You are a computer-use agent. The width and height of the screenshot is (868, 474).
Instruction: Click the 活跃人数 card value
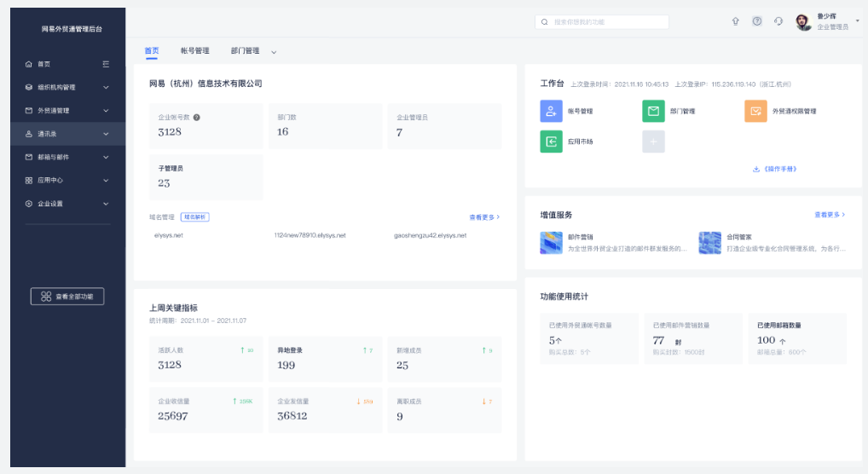170,365
